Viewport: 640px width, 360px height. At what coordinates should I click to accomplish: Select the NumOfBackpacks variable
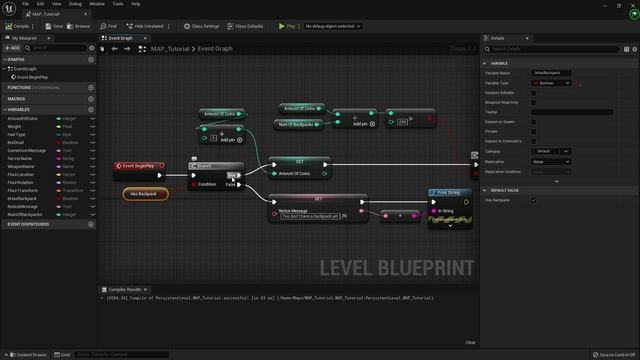pos(24,214)
